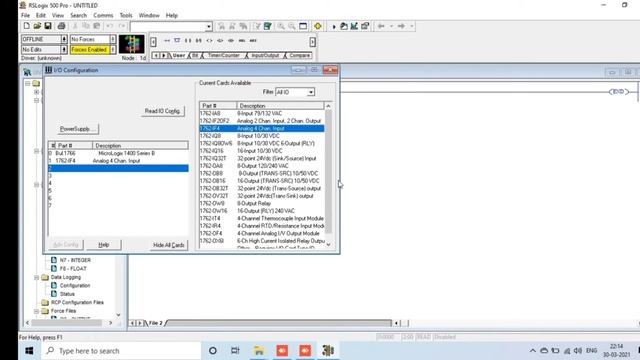Click Windows taskbar search box
Screen dimensions: 640x360
(122, 351)
